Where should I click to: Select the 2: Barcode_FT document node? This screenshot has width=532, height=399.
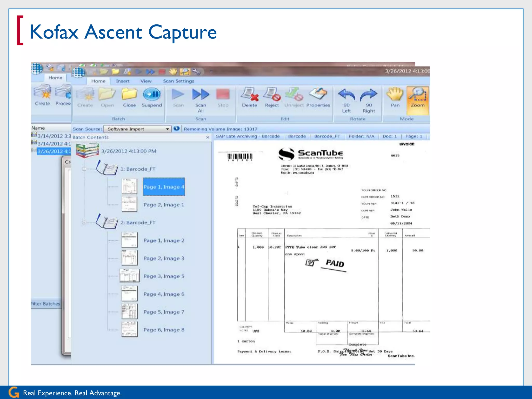(x=138, y=223)
